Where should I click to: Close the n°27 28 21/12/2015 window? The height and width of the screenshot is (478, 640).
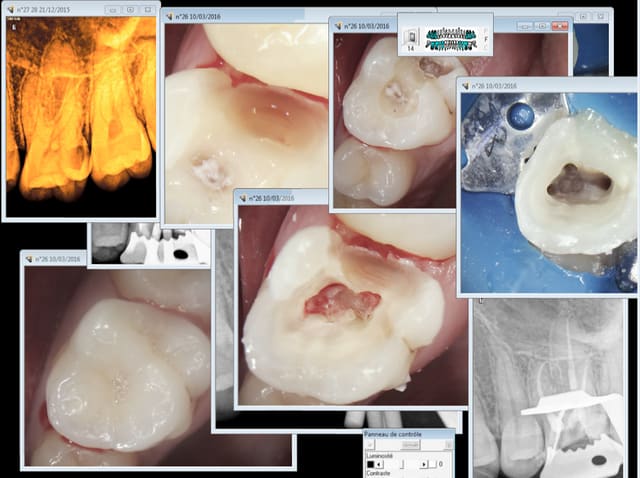(x=147, y=9)
